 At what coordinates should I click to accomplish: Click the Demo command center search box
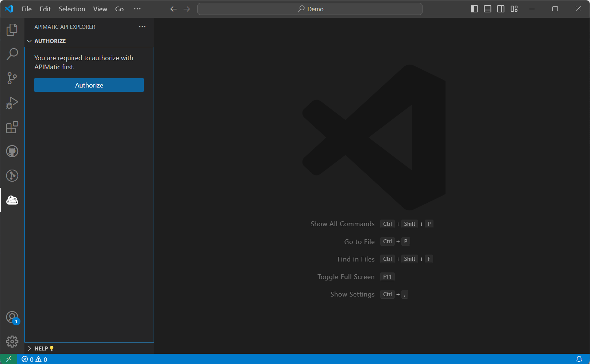[310, 9]
